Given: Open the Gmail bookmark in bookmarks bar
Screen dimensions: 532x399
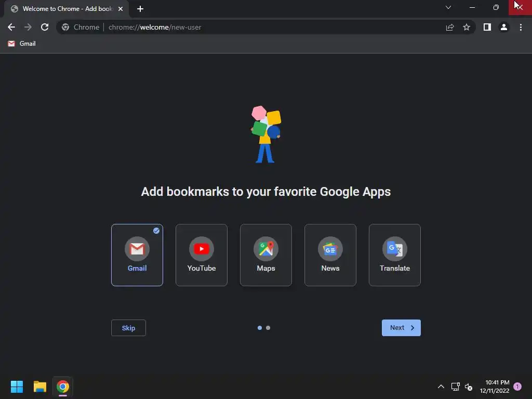Looking at the screenshot, I should point(22,44).
